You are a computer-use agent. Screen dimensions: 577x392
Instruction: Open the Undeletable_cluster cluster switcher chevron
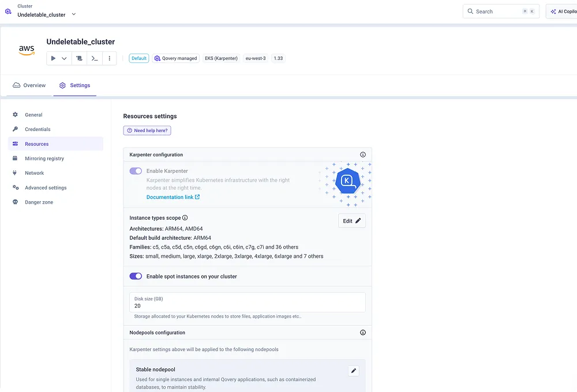tap(74, 14)
